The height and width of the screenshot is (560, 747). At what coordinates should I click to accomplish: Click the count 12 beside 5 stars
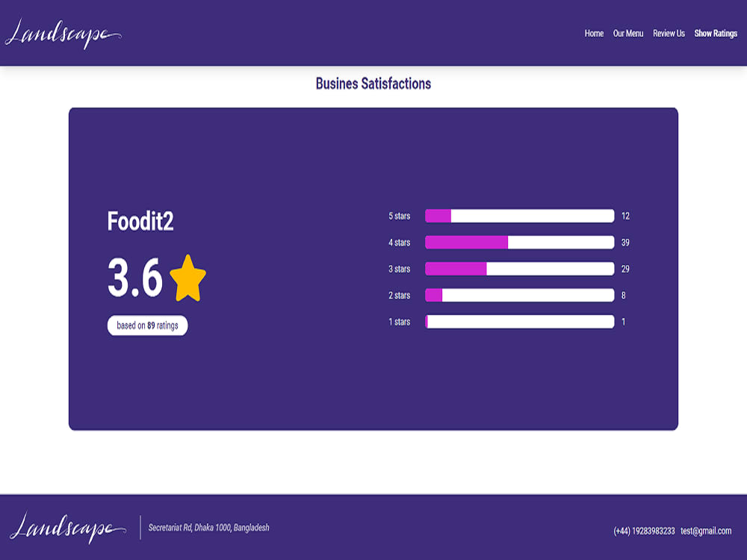[625, 217]
